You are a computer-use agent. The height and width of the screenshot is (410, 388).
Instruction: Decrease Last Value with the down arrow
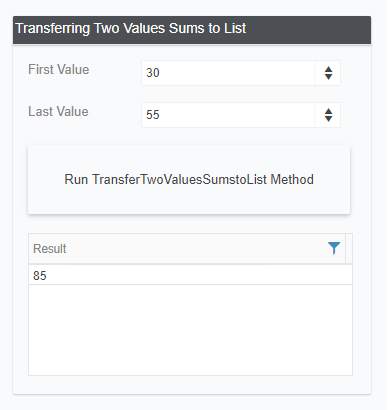click(328, 119)
